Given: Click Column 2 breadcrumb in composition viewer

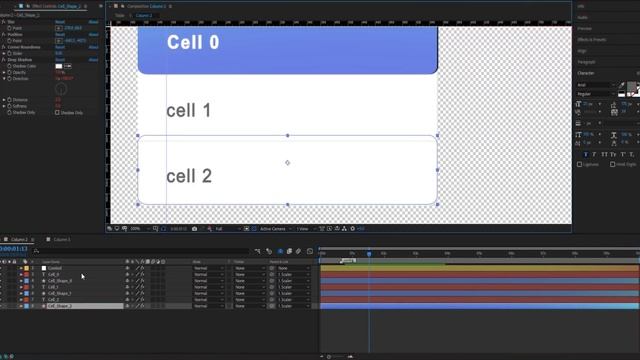Looking at the screenshot, I should 144,16.
